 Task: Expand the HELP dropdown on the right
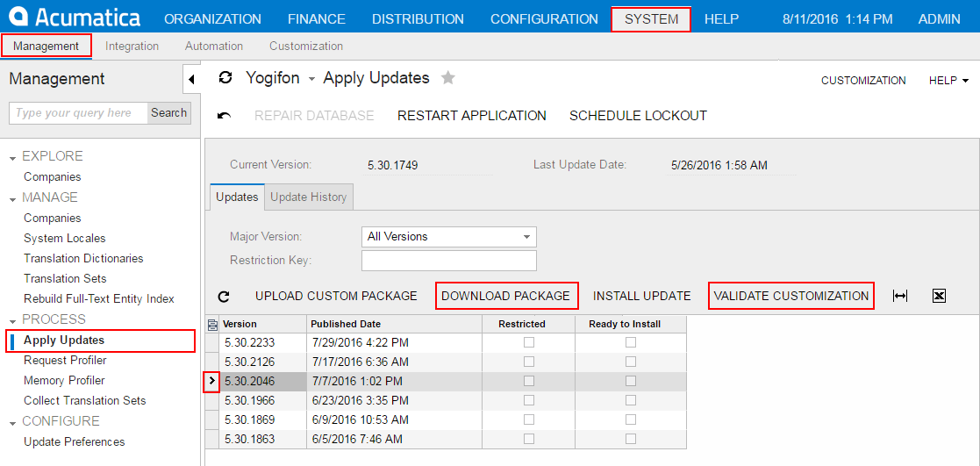(948, 80)
